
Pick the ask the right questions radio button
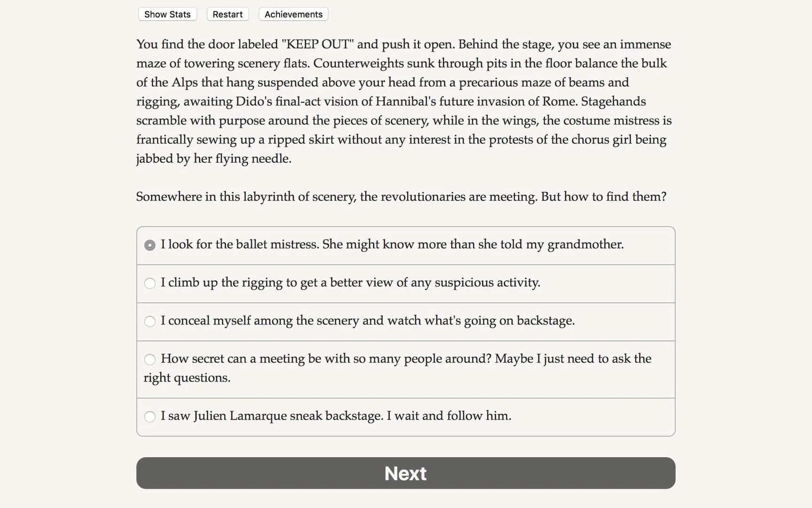(x=150, y=359)
